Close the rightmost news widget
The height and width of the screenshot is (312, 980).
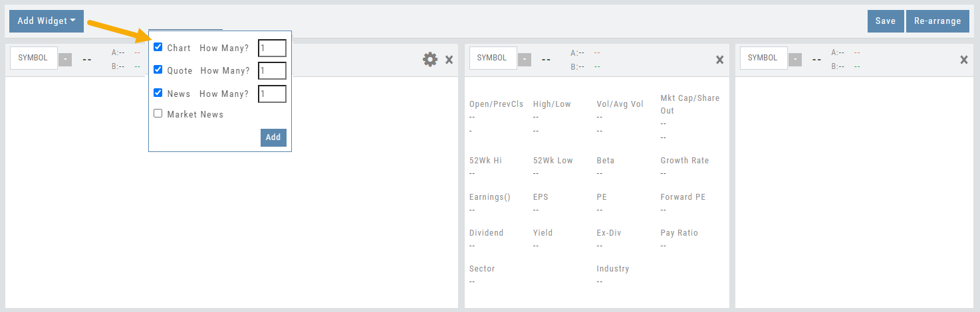(964, 60)
